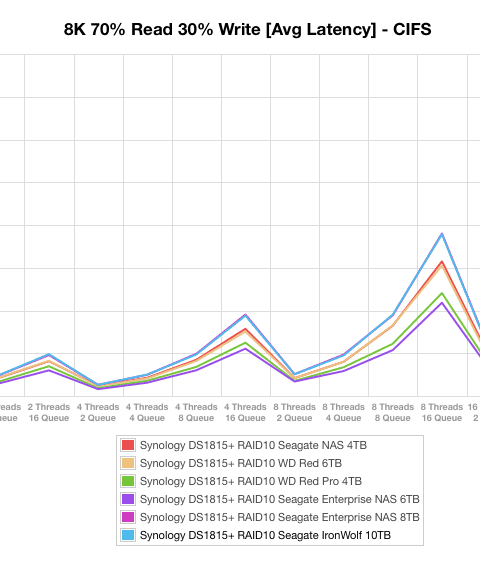Select the 8 Threads 8 Queue axis label
480x574 pixels.
(x=392, y=413)
